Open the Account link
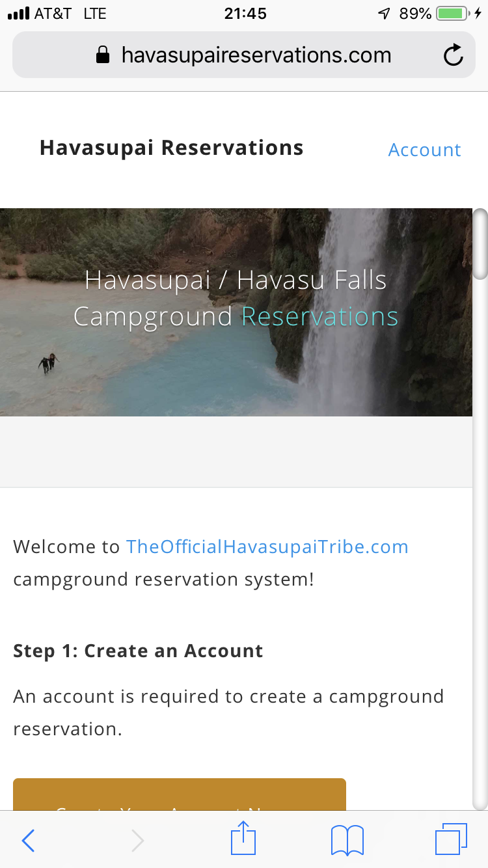488x868 pixels. (x=424, y=150)
